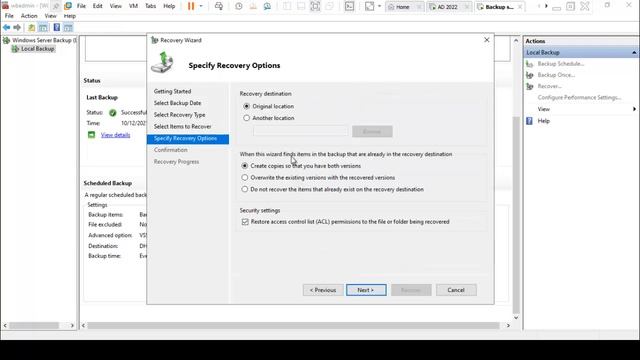Click the send Ctrl+Alt+Del toolbar icon
The image size is (640, 360).
point(219,6)
